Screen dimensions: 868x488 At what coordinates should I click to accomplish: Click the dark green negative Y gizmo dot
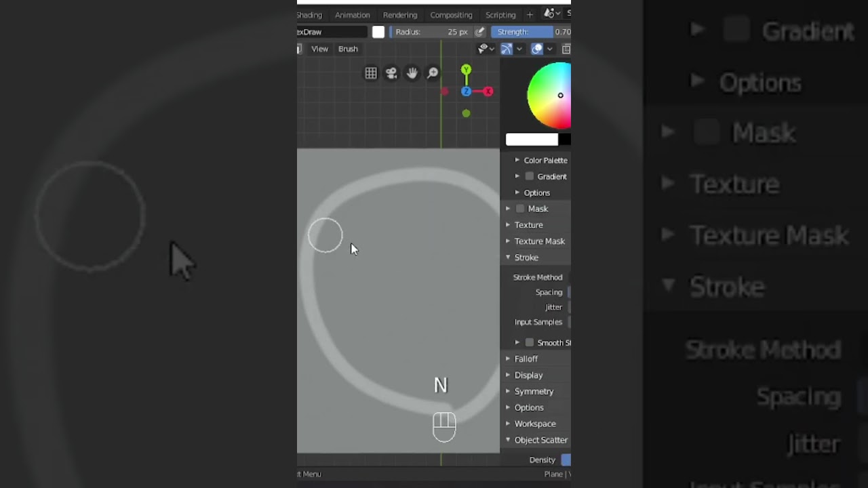466,113
